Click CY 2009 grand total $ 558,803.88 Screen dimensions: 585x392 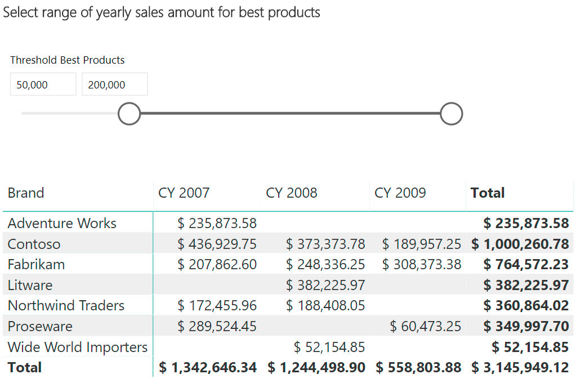(x=418, y=368)
